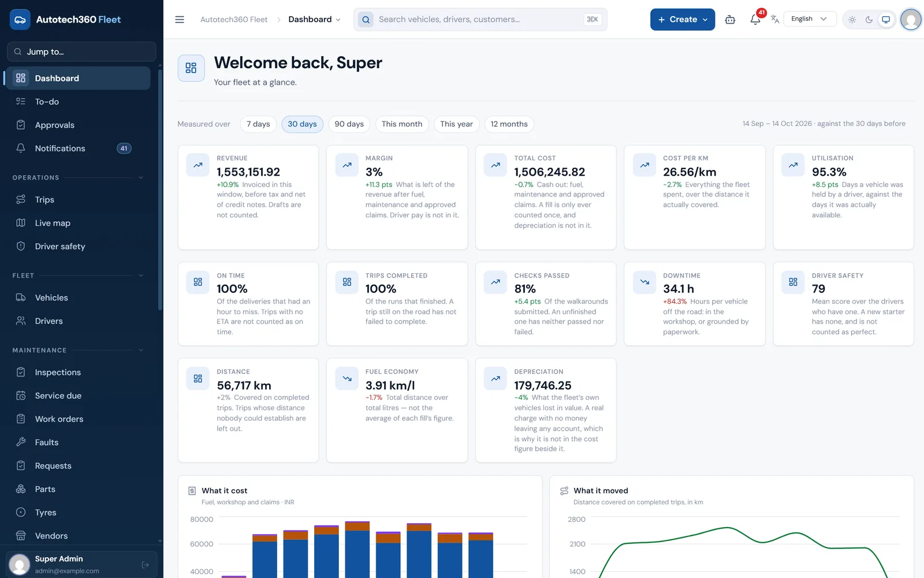This screenshot has width=924, height=578.
Task: Click the translate language icon
Action: [x=775, y=20]
